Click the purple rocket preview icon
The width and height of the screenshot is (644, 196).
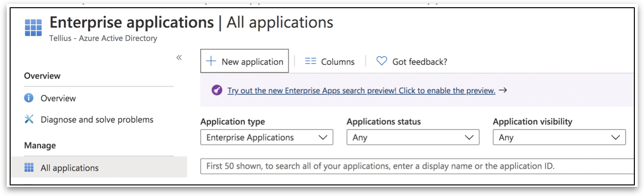[217, 90]
